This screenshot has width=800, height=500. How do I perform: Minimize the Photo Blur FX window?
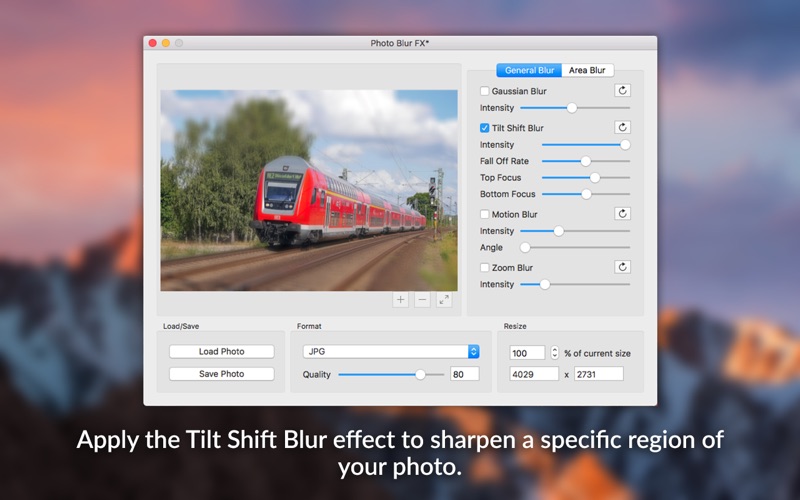point(166,43)
